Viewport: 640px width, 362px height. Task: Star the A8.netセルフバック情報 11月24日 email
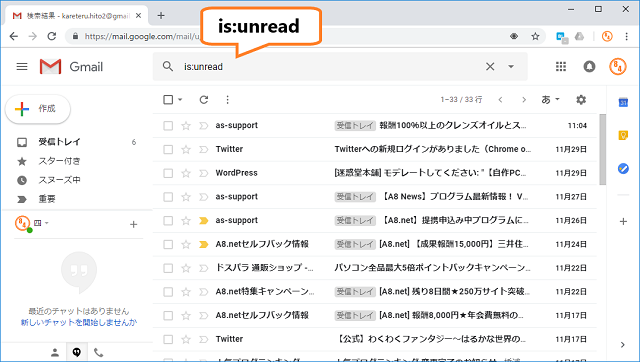[x=186, y=244]
